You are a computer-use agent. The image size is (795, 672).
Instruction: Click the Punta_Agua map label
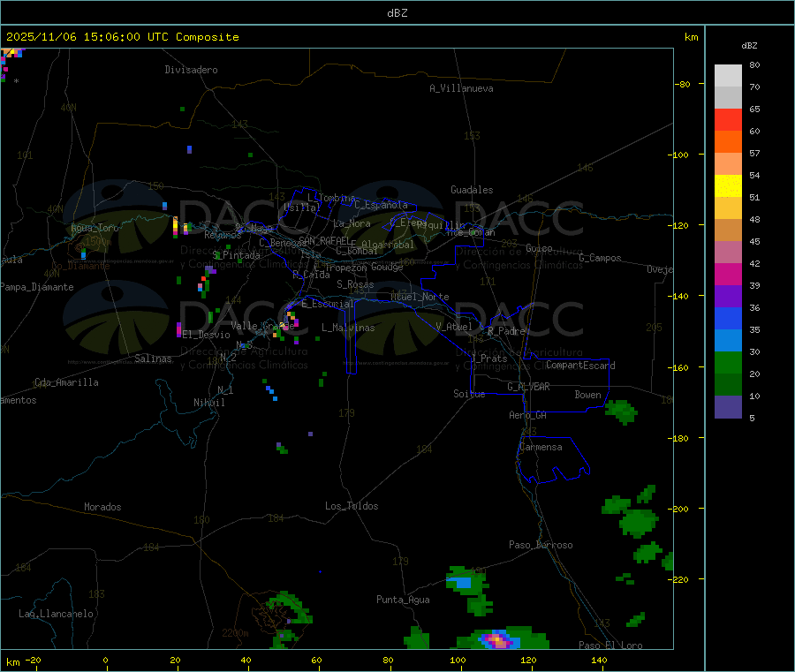(x=403, y=600)
